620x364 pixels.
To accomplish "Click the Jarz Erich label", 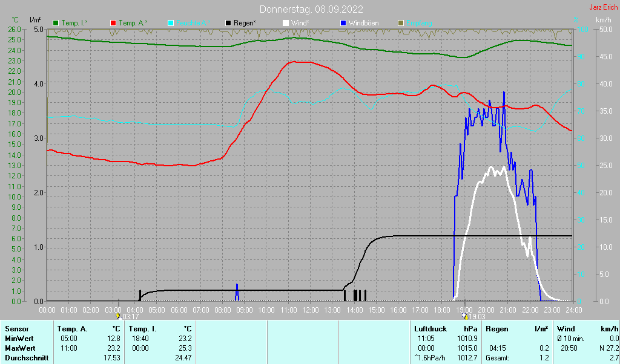I will (x=603, y=8).
